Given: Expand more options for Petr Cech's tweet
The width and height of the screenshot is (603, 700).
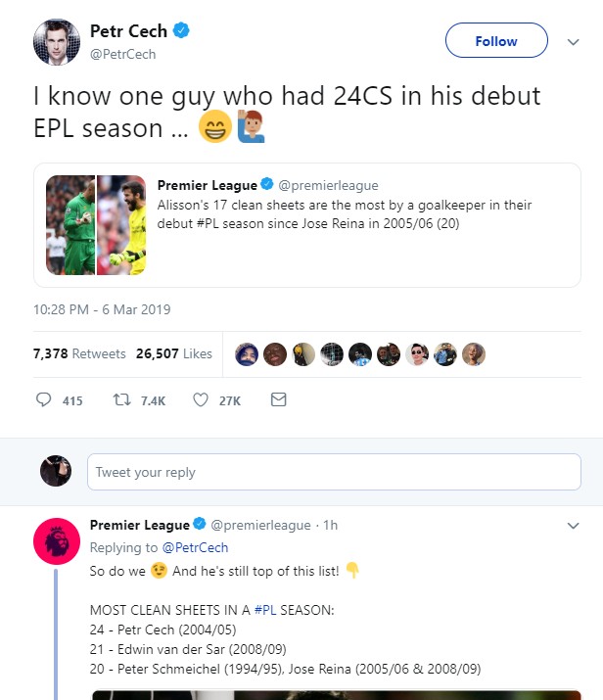Looking at the screenshot, I should pos(573,42).
